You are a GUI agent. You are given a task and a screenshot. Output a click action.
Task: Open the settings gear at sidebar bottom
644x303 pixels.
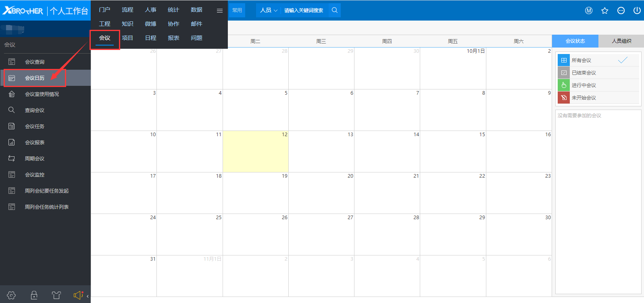point(11,295)
